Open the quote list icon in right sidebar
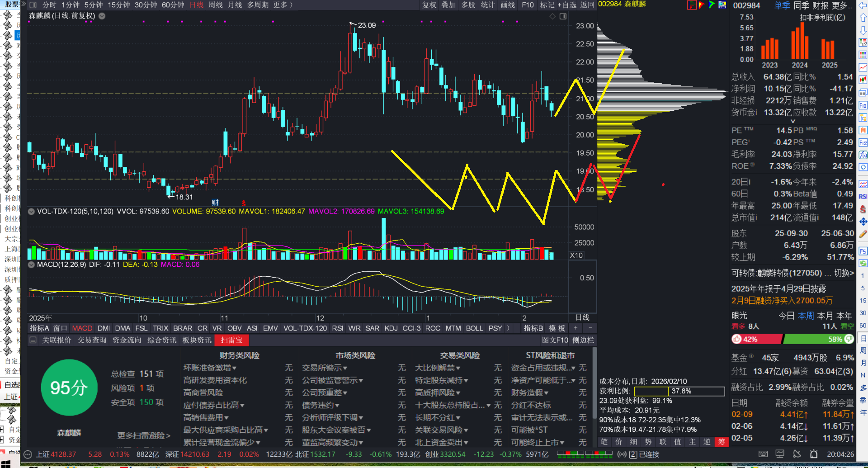Image resolution: width=868 pixels, height=468 pixels. (x=863, y=43)
